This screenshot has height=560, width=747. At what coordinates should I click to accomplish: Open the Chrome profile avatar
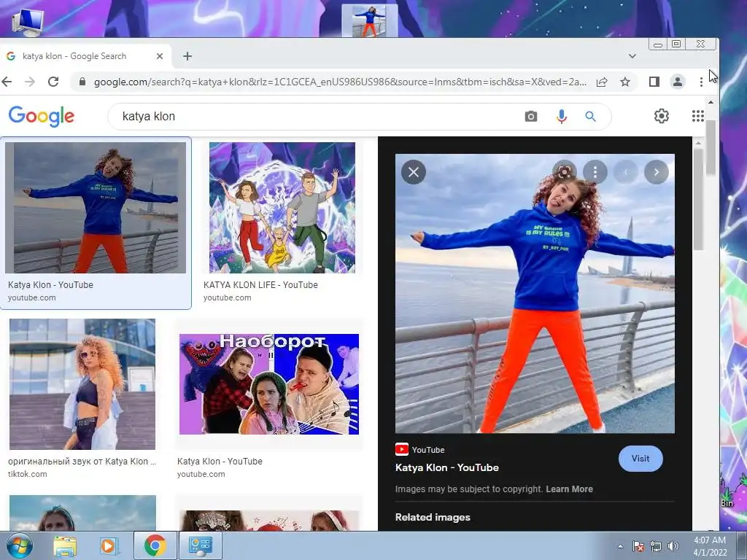pos(678,82)
